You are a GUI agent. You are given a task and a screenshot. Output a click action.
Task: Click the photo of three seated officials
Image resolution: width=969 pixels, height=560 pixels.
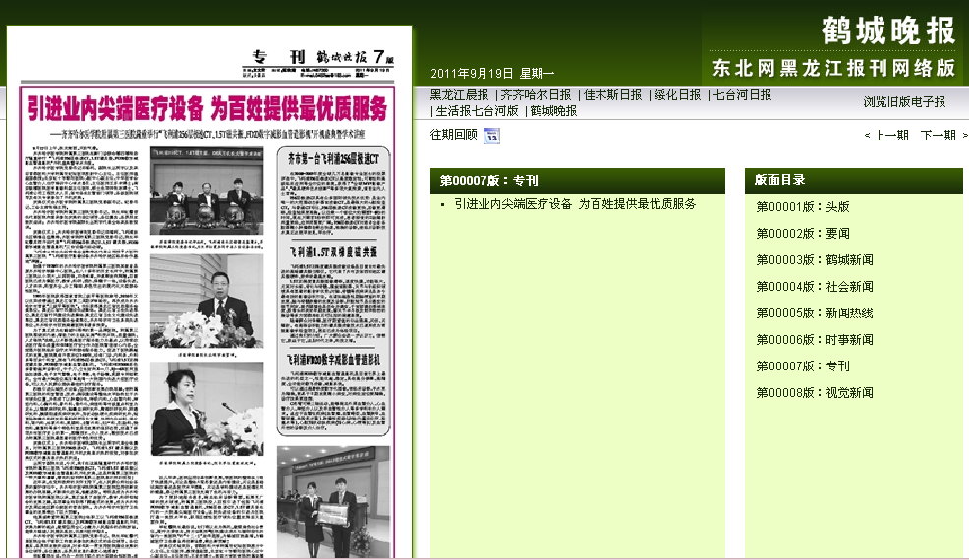(x=206, y=191)
